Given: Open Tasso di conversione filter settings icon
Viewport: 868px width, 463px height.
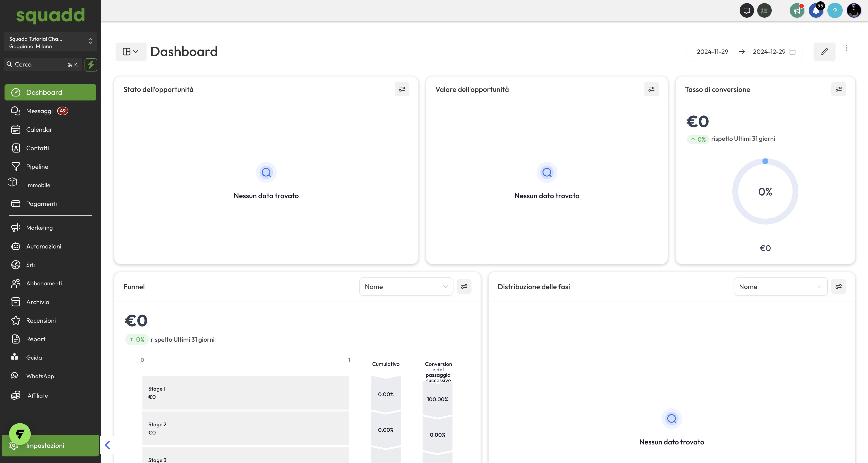Looking at the screenshot, I should (838, 89).
